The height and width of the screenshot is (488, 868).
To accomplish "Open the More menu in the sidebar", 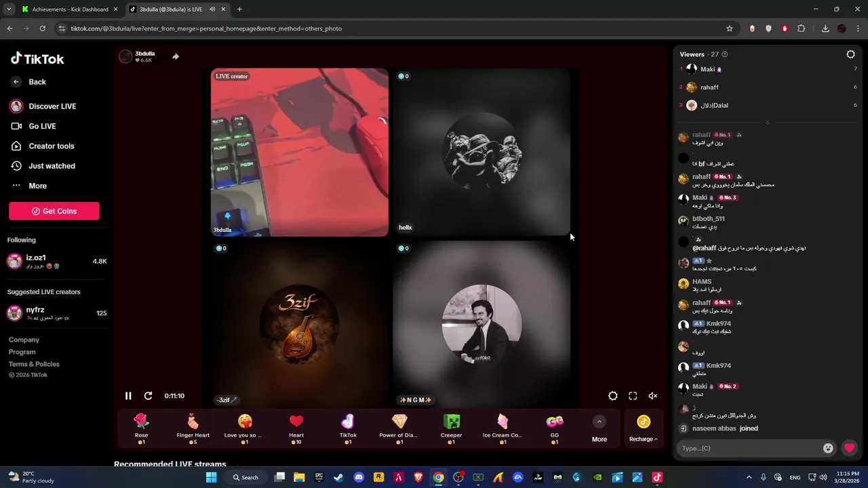I will coord(29,186).
